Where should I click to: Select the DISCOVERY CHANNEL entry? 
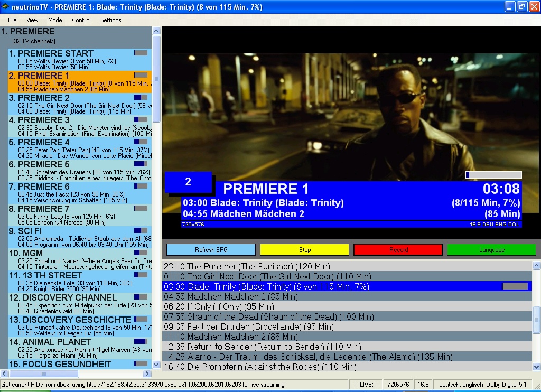[x=80, y=304]
